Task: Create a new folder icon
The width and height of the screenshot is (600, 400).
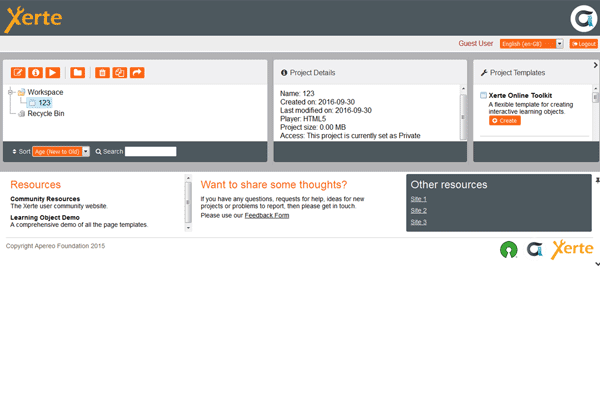Action: (77, 73)
